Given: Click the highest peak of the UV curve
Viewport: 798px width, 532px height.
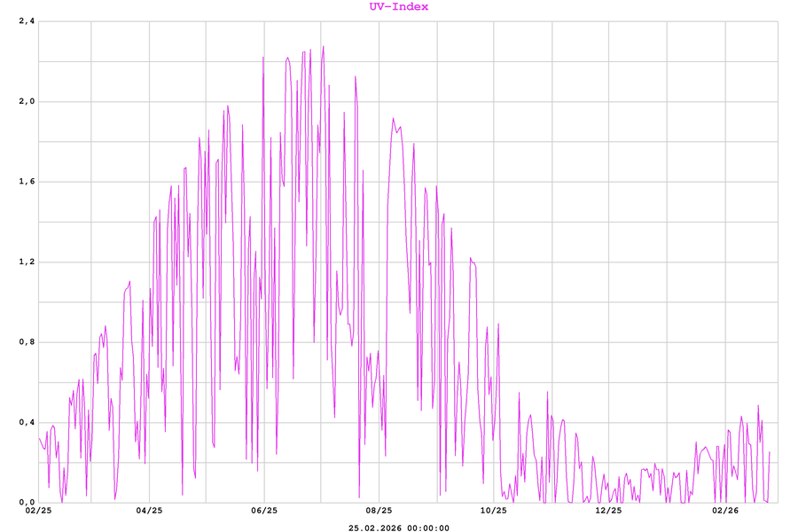Looking at the screenshot, I should point(323,46).
